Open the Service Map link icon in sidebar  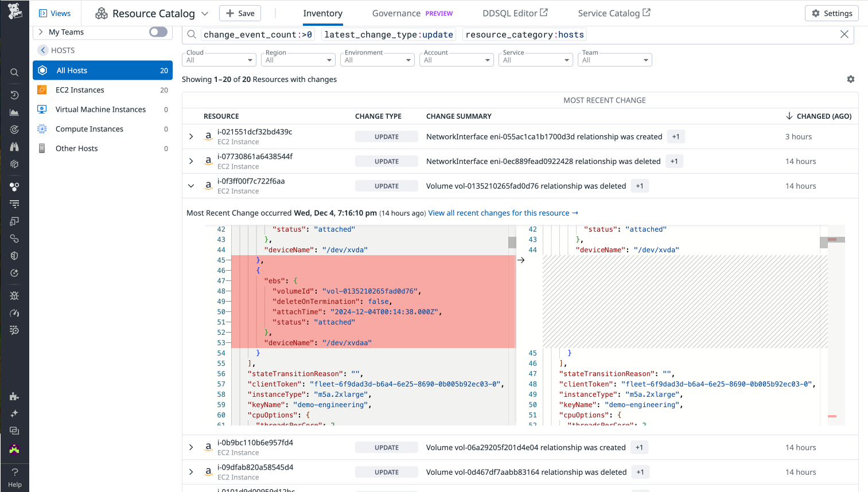pos(14,238)
